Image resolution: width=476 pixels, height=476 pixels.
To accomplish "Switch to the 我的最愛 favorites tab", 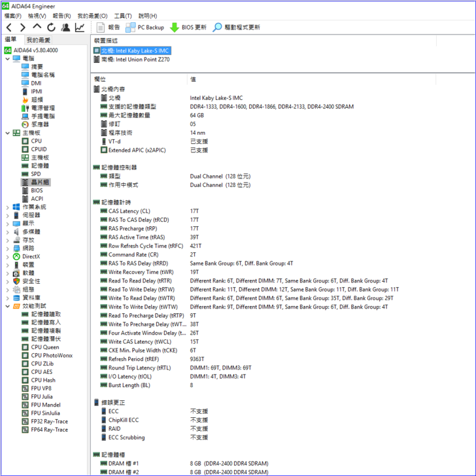I will coord(38,40).
